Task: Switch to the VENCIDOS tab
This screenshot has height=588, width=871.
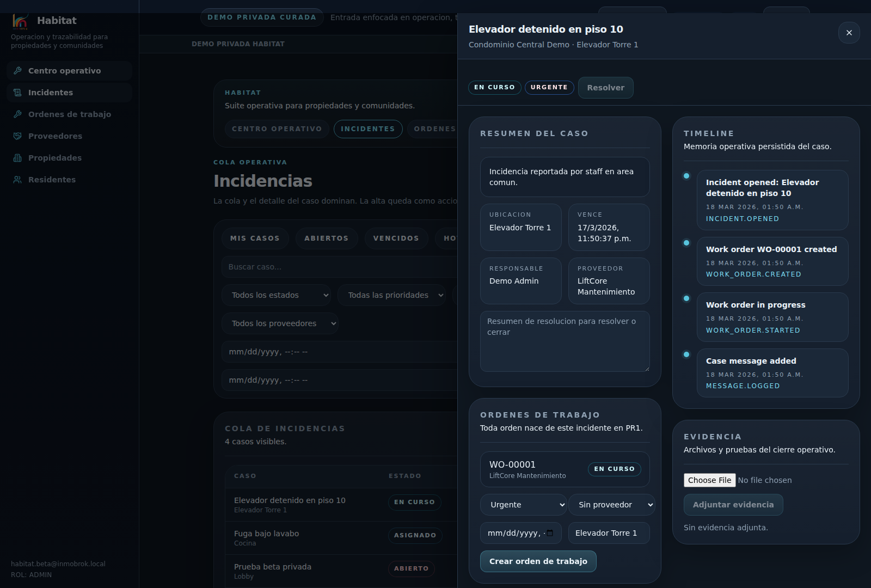Action: coord(396,238)
